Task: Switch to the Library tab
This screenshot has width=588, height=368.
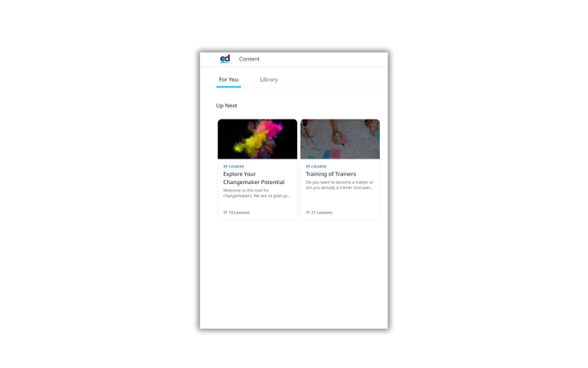Action: pos(269,79)
